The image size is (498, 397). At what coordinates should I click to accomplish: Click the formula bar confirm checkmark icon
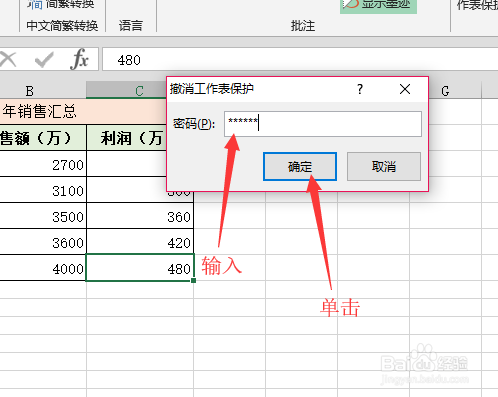44,60
